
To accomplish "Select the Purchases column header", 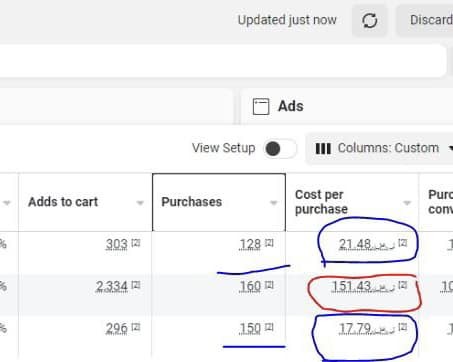I will [219, 202].
